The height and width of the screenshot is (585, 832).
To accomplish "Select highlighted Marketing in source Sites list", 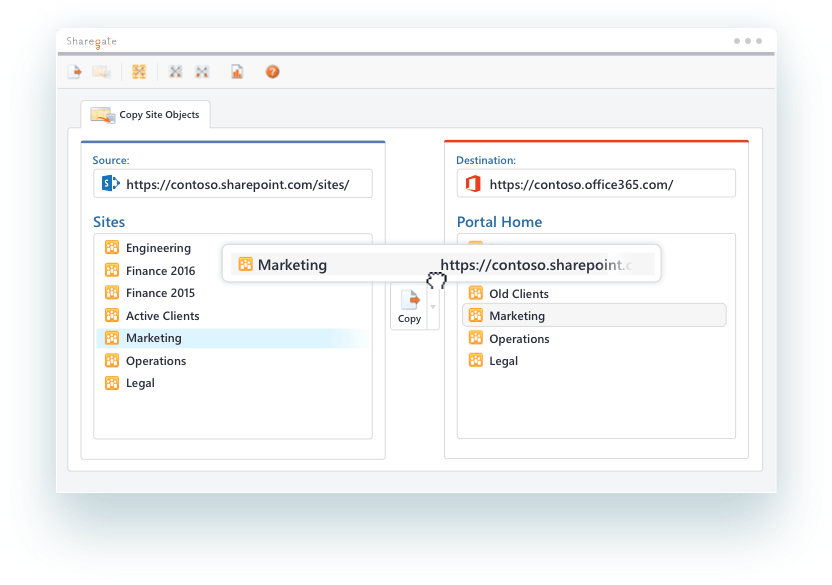I will [x=232, y=338].
